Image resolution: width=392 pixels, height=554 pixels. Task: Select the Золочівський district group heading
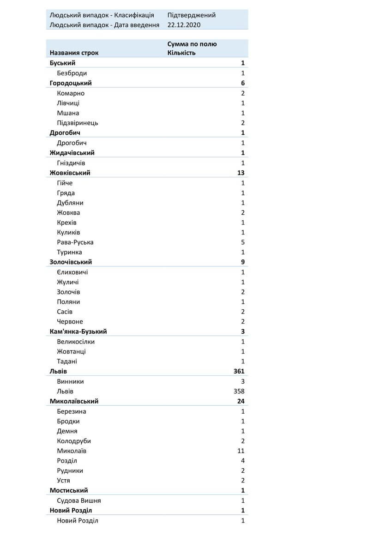(x=71, y=262)
